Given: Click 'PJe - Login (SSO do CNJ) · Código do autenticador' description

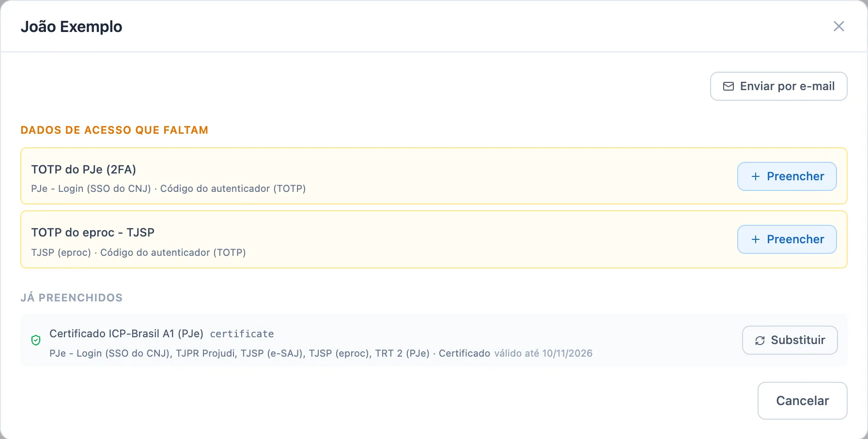Looking at the screenshot, I should pos(169,188).
